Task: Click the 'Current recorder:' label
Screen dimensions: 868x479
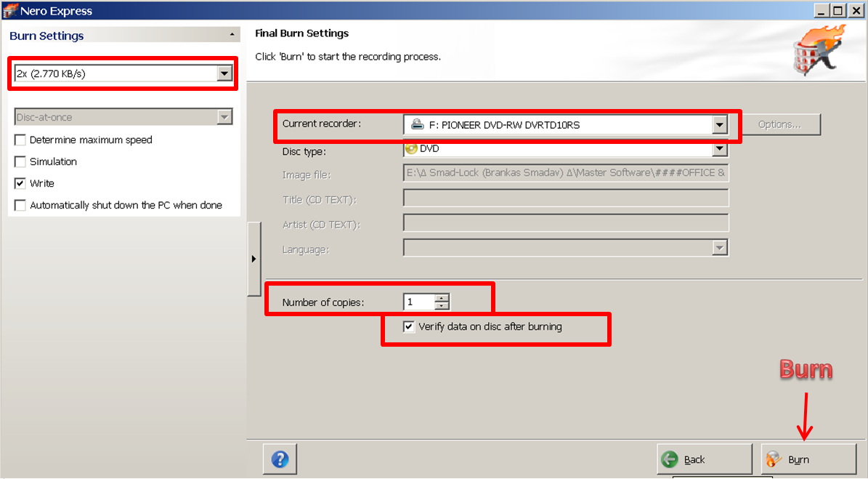Action: (321, 124)
